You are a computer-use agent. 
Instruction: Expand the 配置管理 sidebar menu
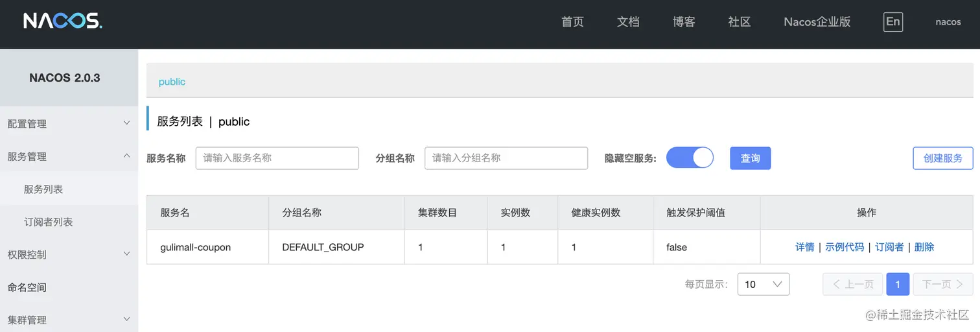pyautogui.click(x=68, y=123)
